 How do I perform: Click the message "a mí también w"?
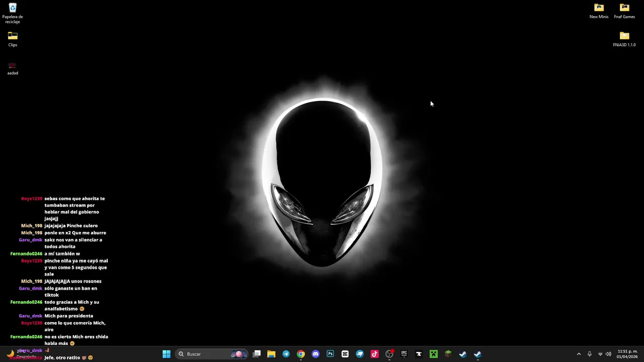coord(62,254)
